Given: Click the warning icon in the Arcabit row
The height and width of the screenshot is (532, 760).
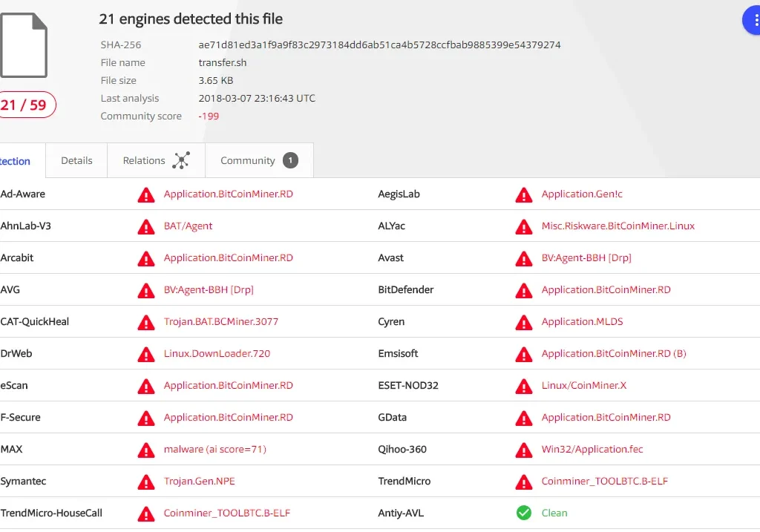Looking at the screenshot, I should [x=146, y=259].
